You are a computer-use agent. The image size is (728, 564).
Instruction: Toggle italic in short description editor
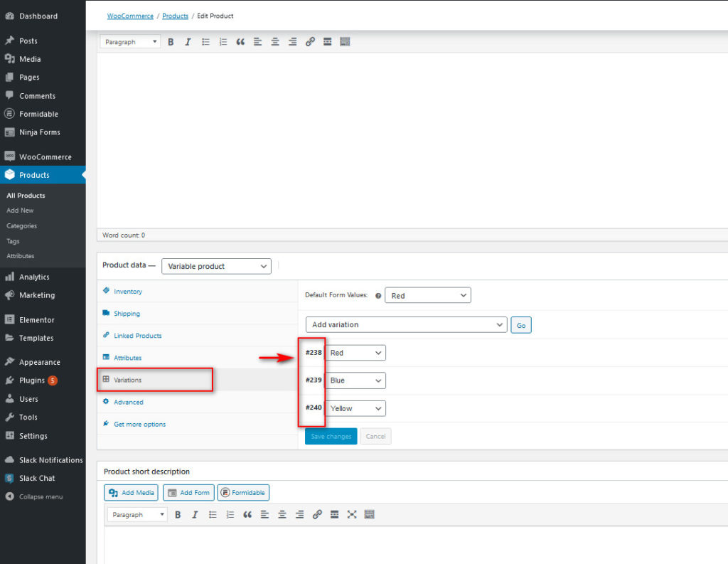click(195, 515)
